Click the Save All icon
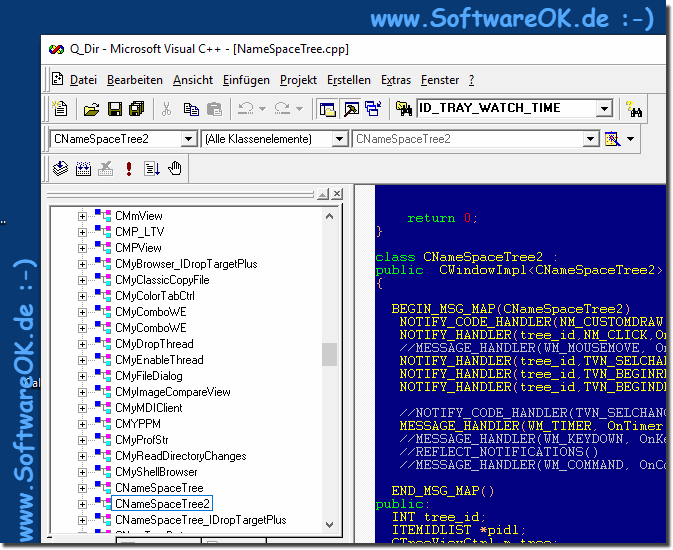This screenshot has height=550, width=673. pos(137,109)
